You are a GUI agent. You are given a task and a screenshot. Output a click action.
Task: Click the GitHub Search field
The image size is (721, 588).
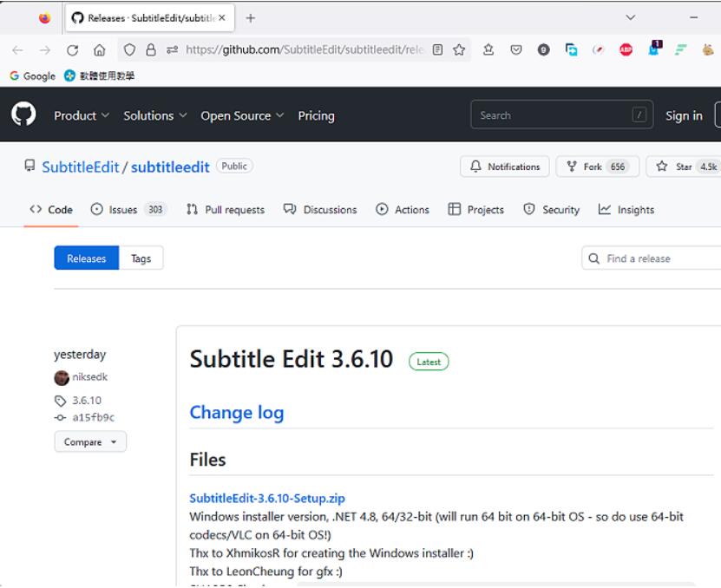tap(561, 114)
